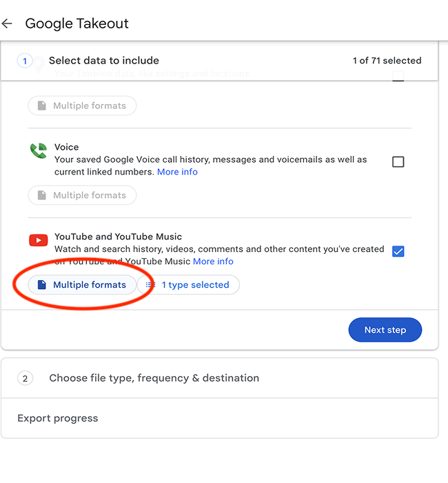Click the list icon beside '1 type selected'
The width and height of the screenshot is (448, 483).
tap(150, 285)
